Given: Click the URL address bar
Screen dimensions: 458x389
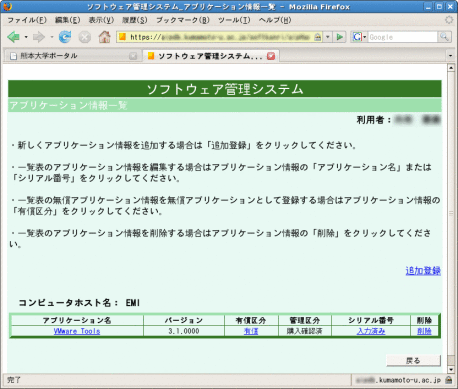Looking at the screenshot, I should pos(220,37).
